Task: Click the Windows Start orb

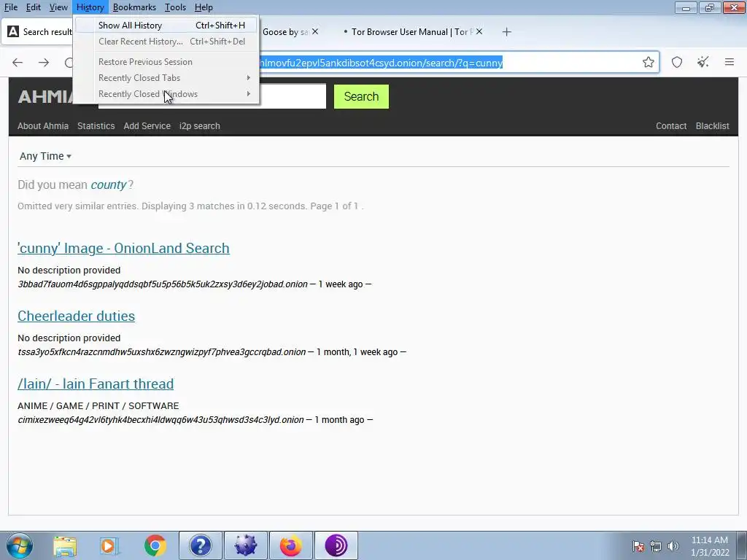Action: [20, 545]
